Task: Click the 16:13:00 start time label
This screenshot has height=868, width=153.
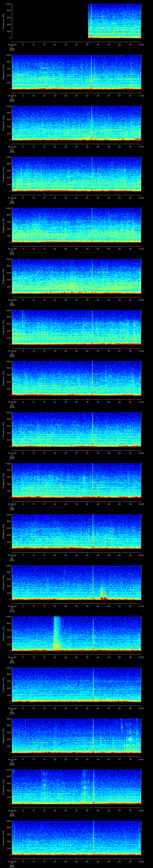Action: point(12,249)
